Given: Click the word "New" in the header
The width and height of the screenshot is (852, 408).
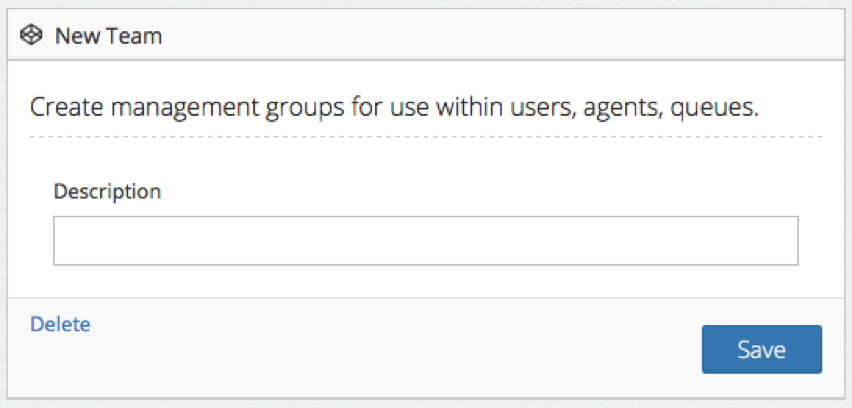Looking at the screenshot, I should pyautogui.click(x=75, y=36).
